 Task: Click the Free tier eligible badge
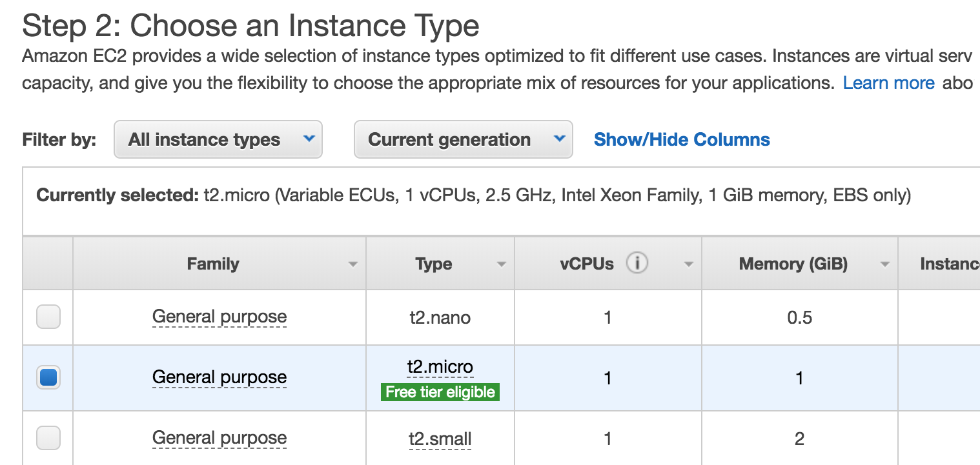(x=440, y=392)
